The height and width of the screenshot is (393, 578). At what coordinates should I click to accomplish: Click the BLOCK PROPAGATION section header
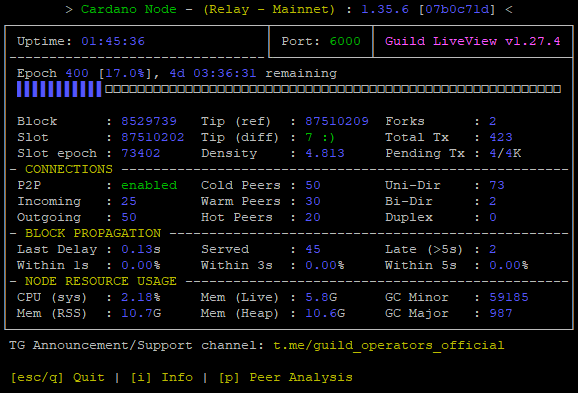pyautogui.click(x=93, y=233)
